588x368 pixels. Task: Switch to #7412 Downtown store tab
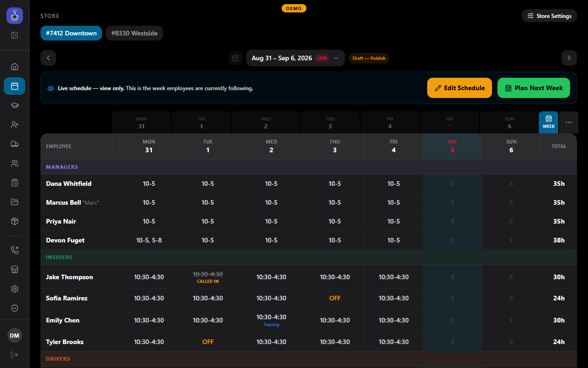tap(71, 33)
